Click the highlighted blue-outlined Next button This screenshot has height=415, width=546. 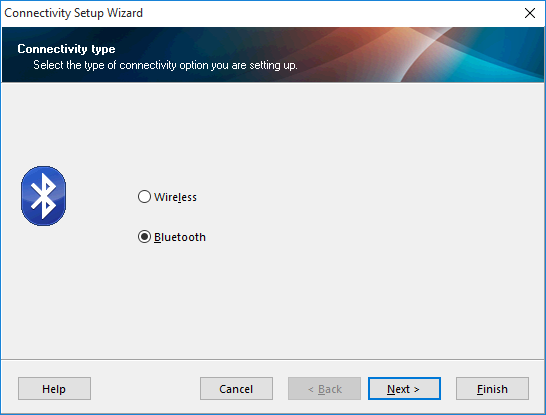[x=404, y=389]
